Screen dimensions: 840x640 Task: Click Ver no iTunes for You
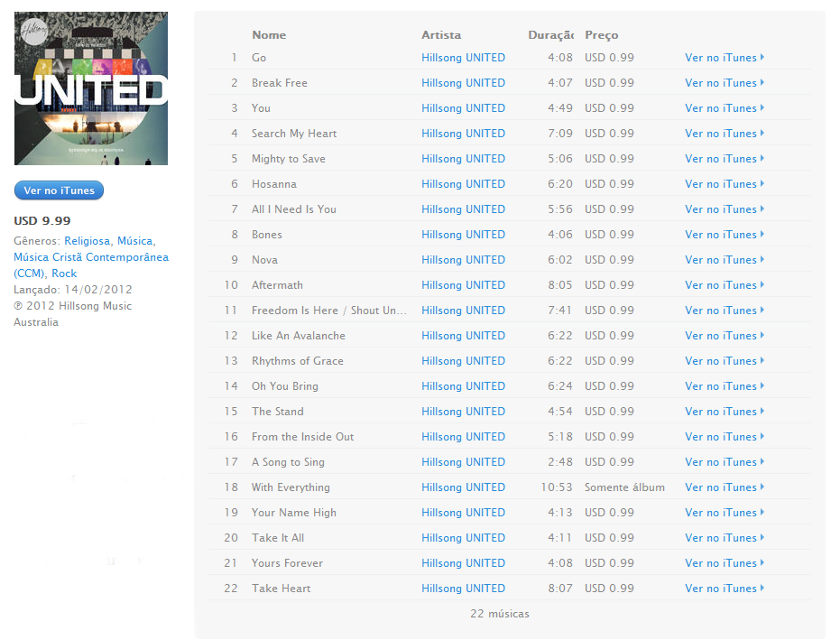725,107
